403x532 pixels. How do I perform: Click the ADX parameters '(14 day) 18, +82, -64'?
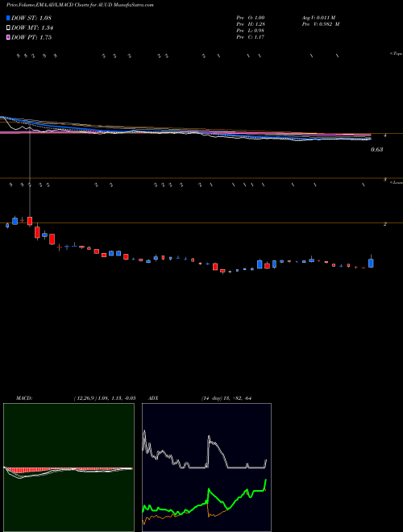pos(226,398)
